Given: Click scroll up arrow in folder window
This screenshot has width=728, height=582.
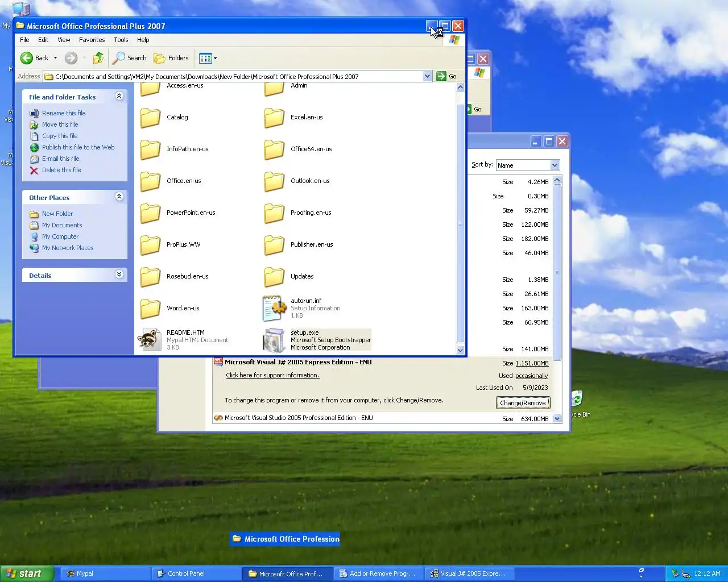Looking at the screenshot, I should pos(460,88).
